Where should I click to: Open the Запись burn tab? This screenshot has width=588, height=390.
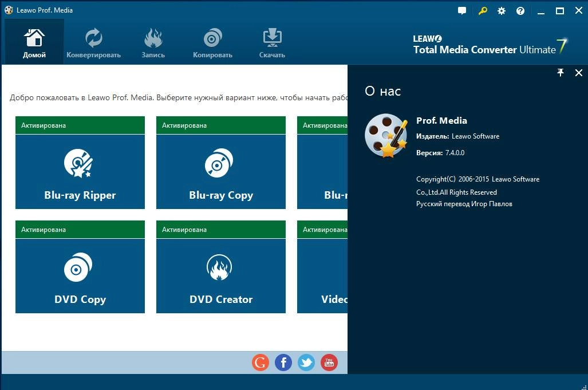(x=153, y=42)
